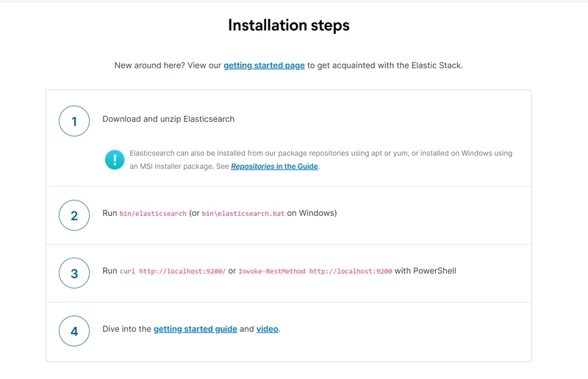This screenshot has height=379, width=588.
Task: Open the getting started page link
Action: (264, 65)
